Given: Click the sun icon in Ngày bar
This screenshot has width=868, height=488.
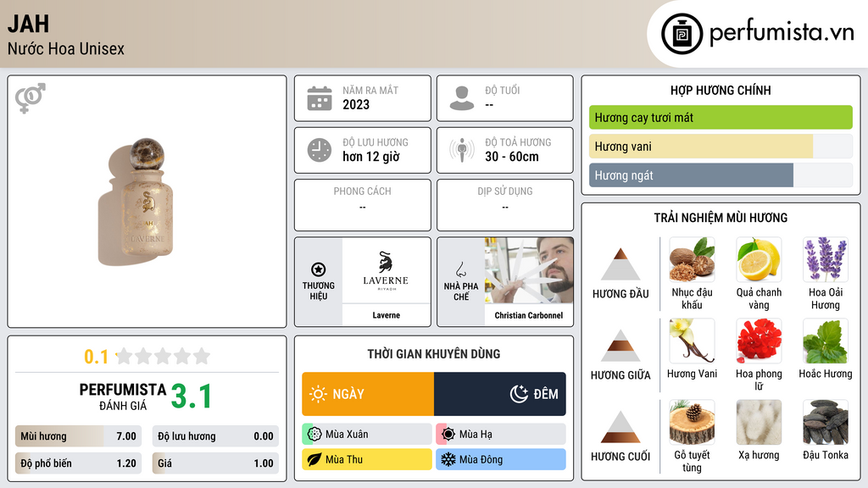Looking at the screenshot, I should [318, 394].
